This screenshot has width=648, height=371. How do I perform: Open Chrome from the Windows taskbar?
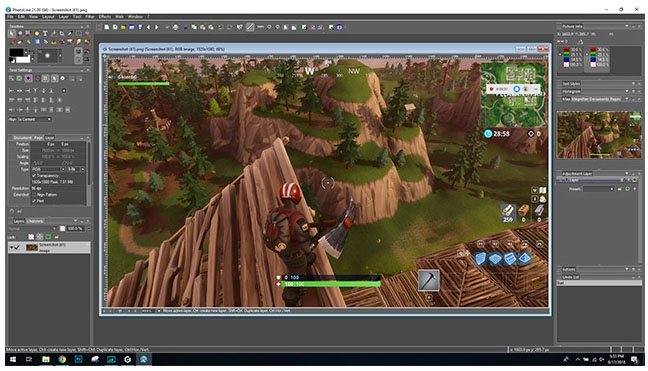click(62, 359)
